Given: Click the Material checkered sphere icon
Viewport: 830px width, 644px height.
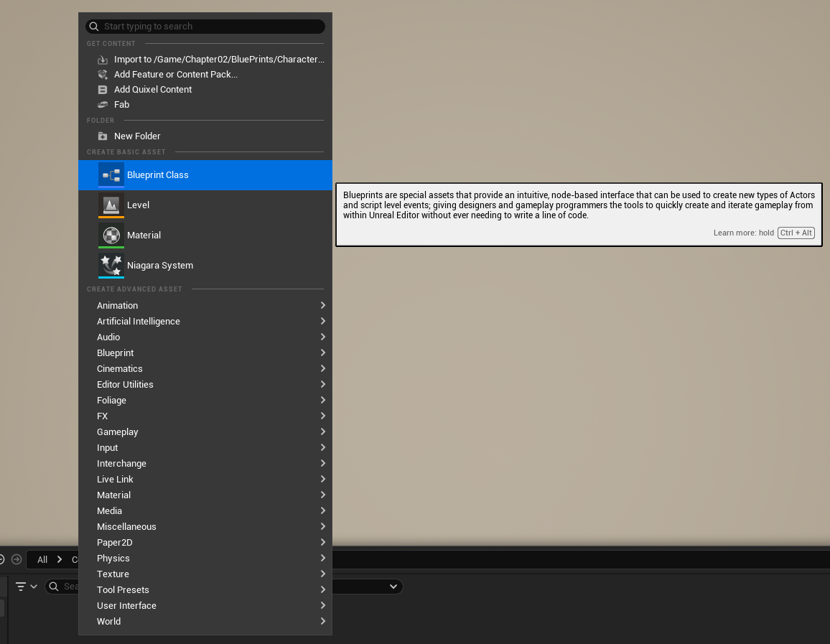Looking at the screenshot, I should (111, 235).
